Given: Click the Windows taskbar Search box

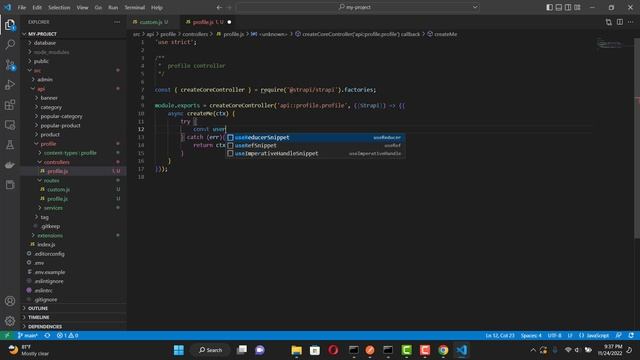Looking at the screenshot, I should pos(211,350).
